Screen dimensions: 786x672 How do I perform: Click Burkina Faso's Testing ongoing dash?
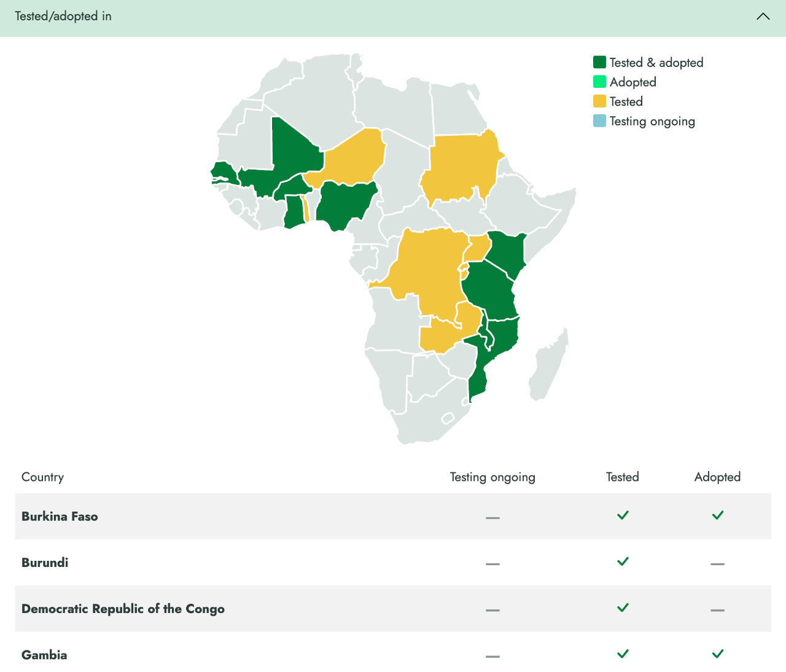[492, 518]
